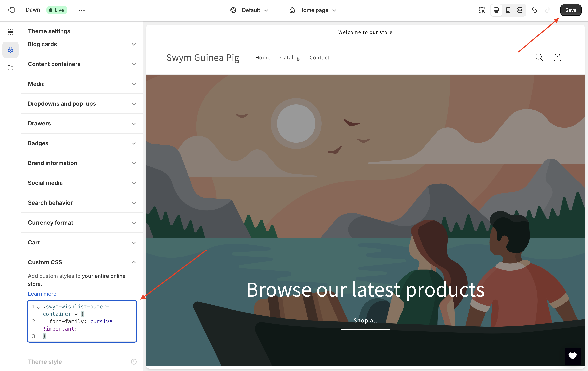The height and width of the screenshot is (371, 588).
Task: Click the undo arrow icon
Action: coord(534,10)
